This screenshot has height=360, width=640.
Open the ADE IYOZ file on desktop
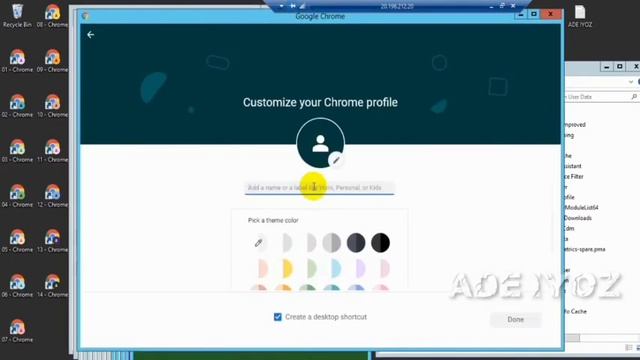click(x=580, y=16)
